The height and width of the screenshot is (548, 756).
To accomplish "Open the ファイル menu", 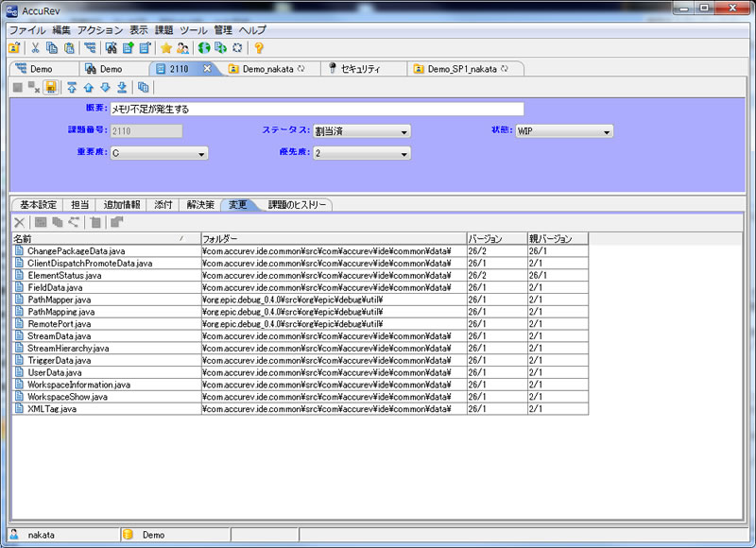I will pyautogui.click(x=27, y=30).
